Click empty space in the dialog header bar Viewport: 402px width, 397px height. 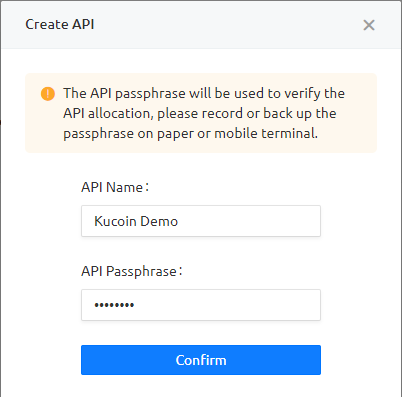[x=227, y=25]
